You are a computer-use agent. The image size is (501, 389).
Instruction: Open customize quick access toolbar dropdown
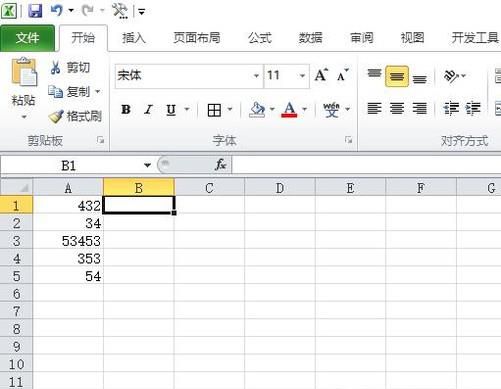(x=142, y=12)
